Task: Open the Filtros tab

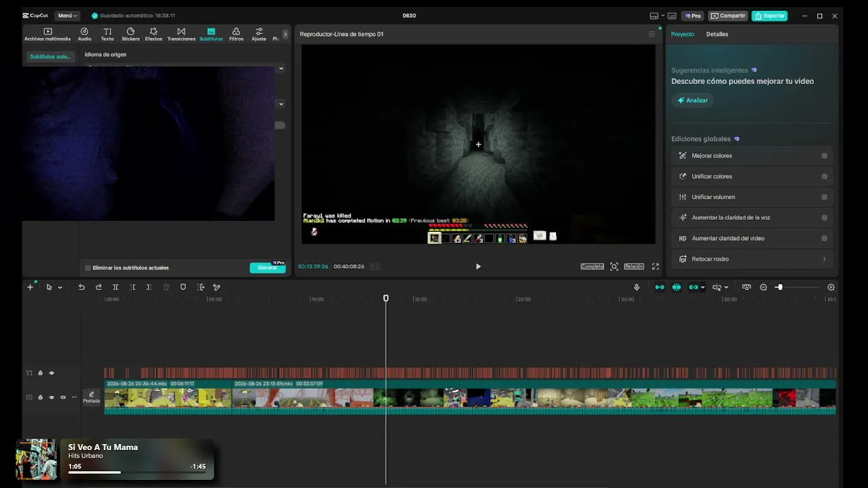Action: point(236,35)
